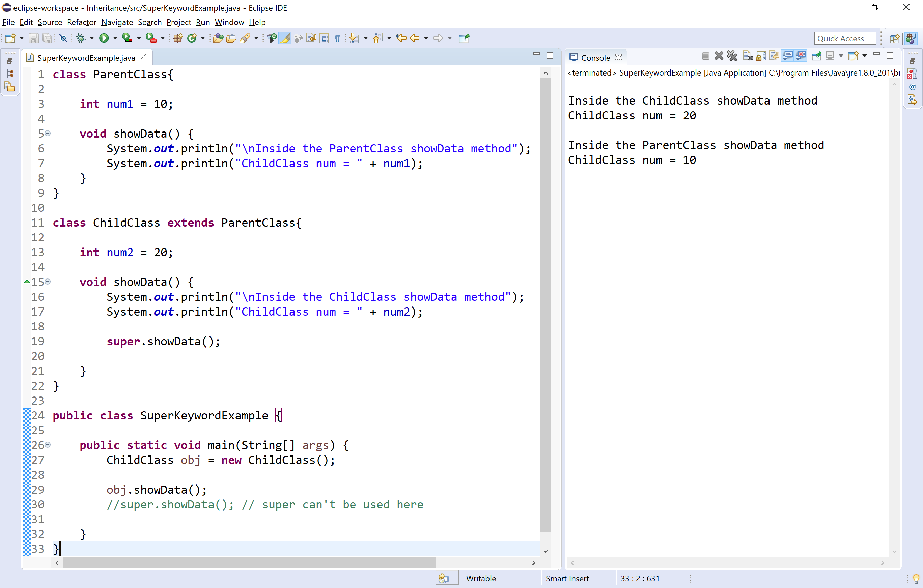Expand the New wizard dropdown arrow
This screenshot has height=588, width=923.
coord(22,38)
